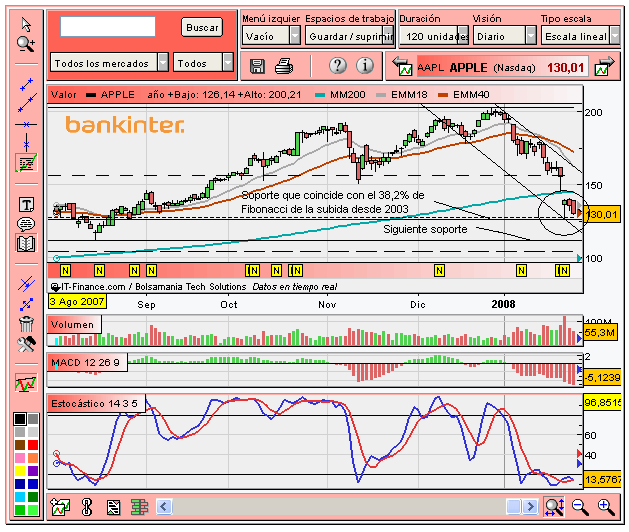The height and width of the screenshot is (532, 629).
Task: Pick the purple color swatch
Action: click(x=33, y=471)
